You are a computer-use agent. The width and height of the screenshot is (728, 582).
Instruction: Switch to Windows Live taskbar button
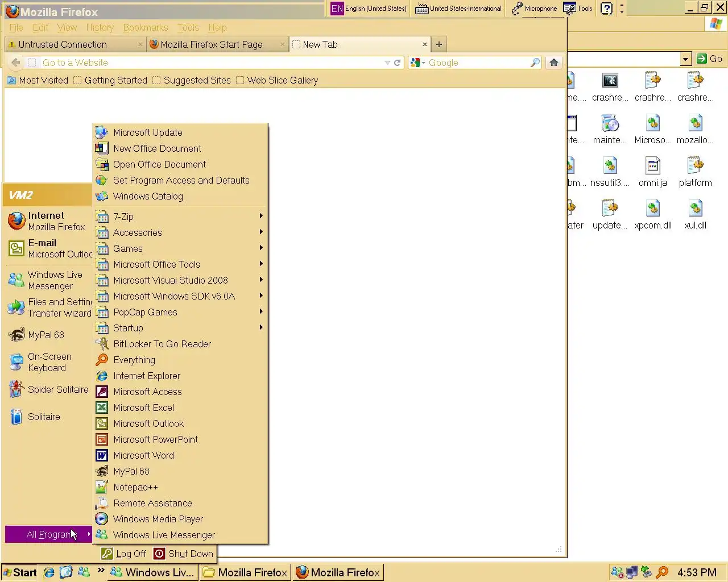pos(154,572)
